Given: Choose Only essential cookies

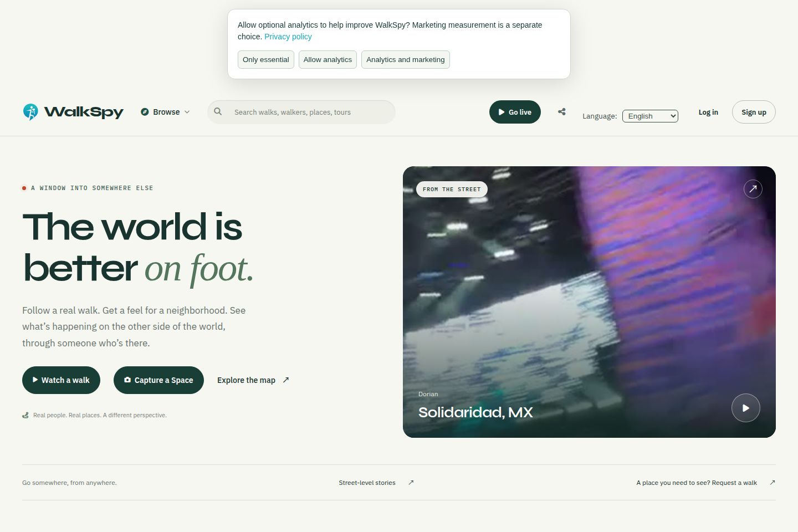Looking at the screenshot, I should (266, 60).
